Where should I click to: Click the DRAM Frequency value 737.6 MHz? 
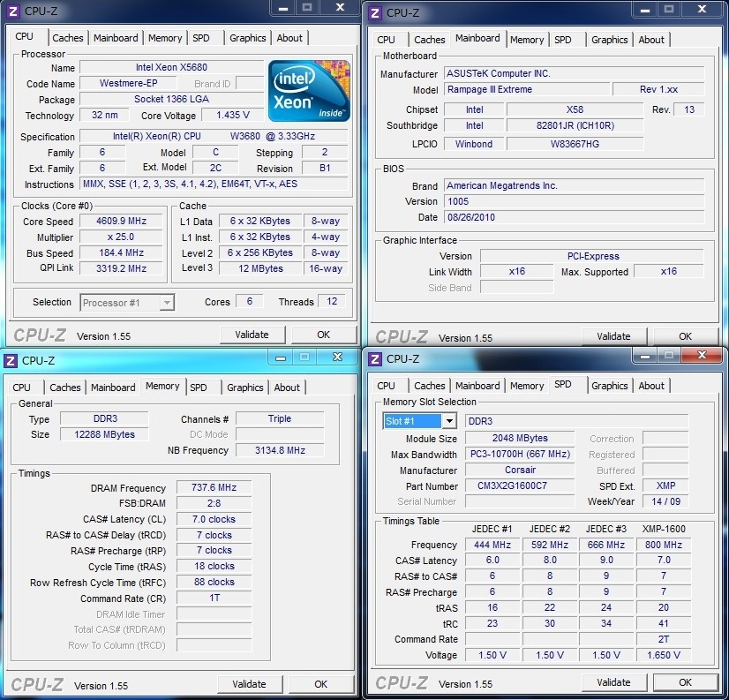pos(214,487)
